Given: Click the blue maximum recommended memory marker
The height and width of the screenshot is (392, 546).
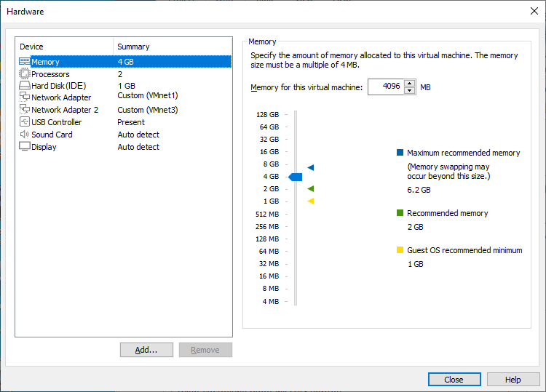Looking at the screenshot, I should click(310, 167).
